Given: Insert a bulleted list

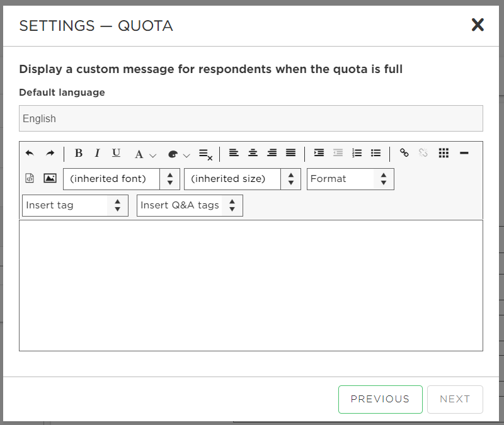Looking at the screenshot, I should click(375, 153).
